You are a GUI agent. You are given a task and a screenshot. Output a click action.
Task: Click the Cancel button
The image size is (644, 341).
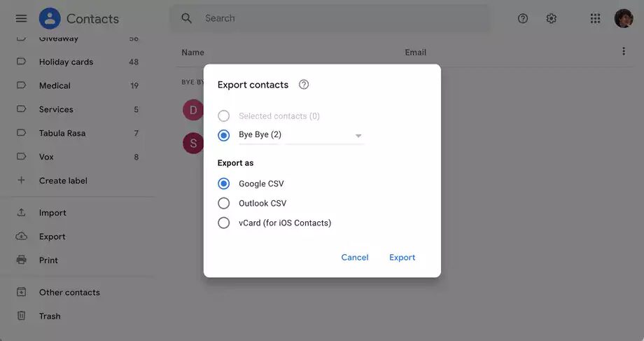click(355, 257)
